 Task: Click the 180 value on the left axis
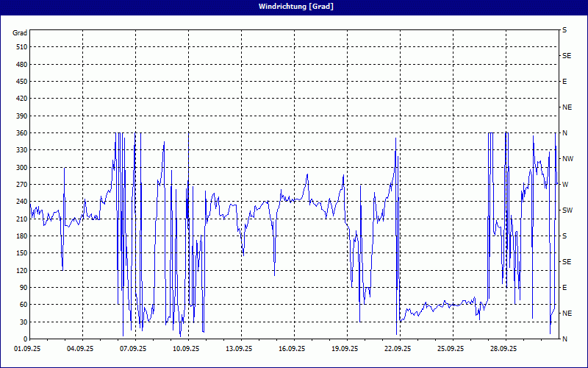tap(20, 236)
